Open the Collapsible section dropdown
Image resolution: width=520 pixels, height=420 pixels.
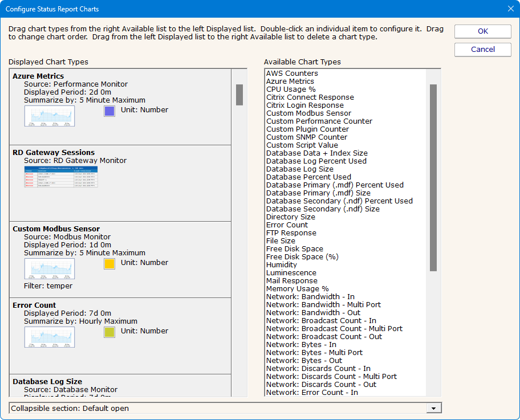[434, 408]
